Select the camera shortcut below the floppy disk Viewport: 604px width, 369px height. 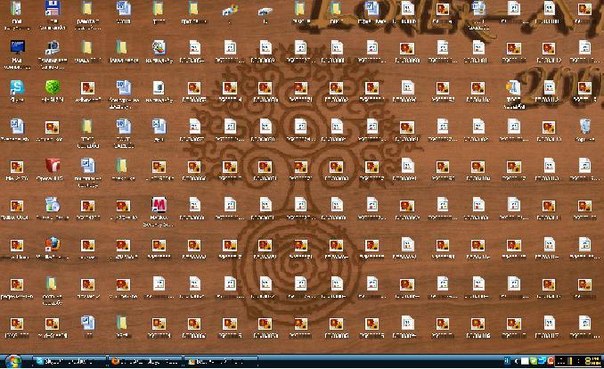click(52, 47)
